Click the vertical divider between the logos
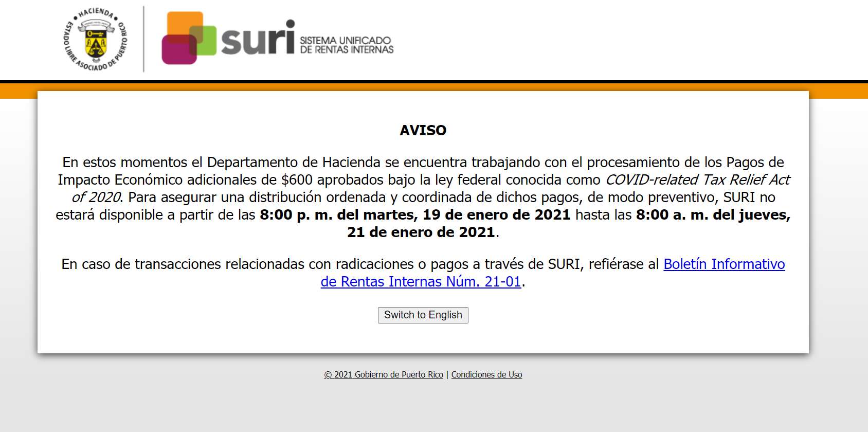This screenshot has width=868, height=432. tap(143, 40)
